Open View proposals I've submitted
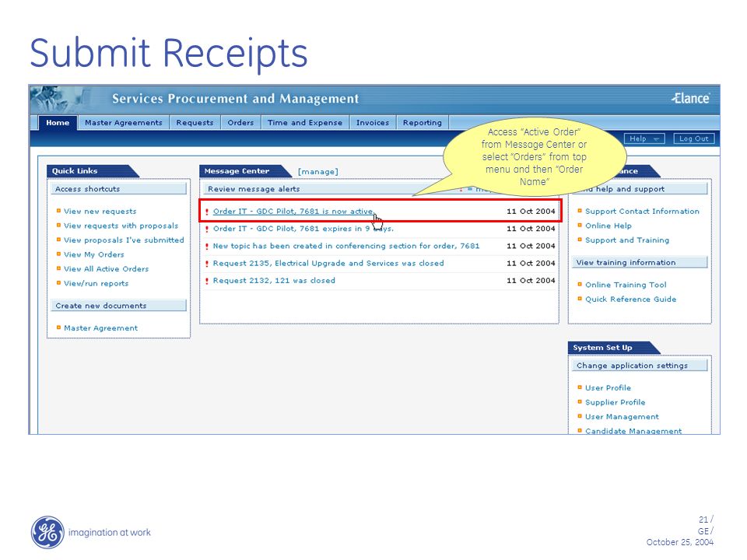This screenshot has width=747, height=560. [124, 240]
